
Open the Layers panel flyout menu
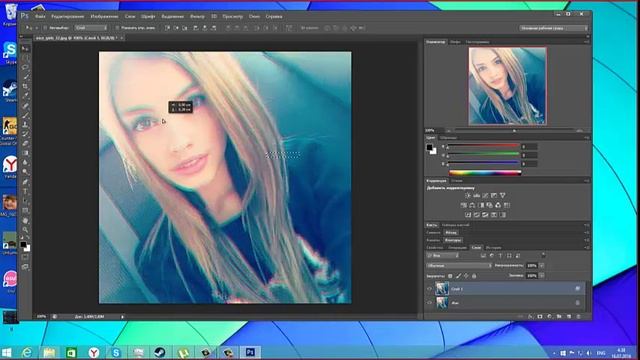(x=587, y=248)
